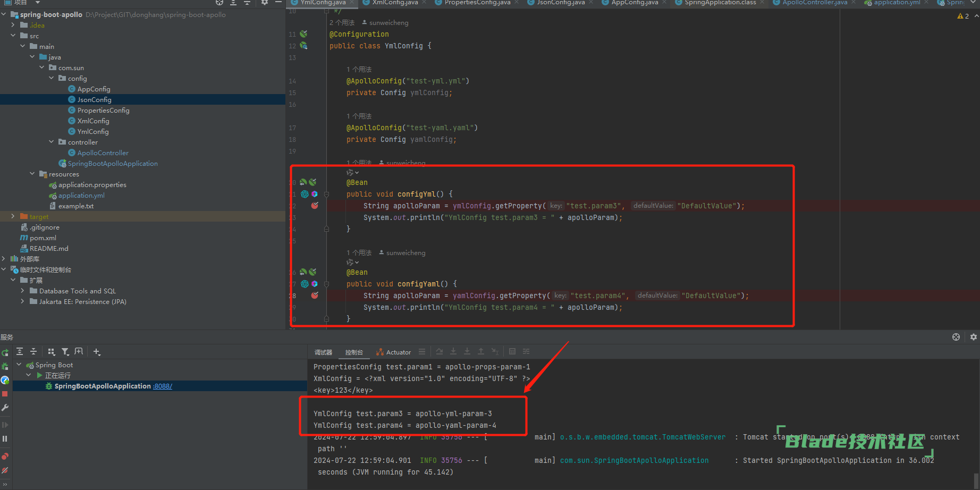
Task: Collapse the configYml method fold marker
Action: 326,194
